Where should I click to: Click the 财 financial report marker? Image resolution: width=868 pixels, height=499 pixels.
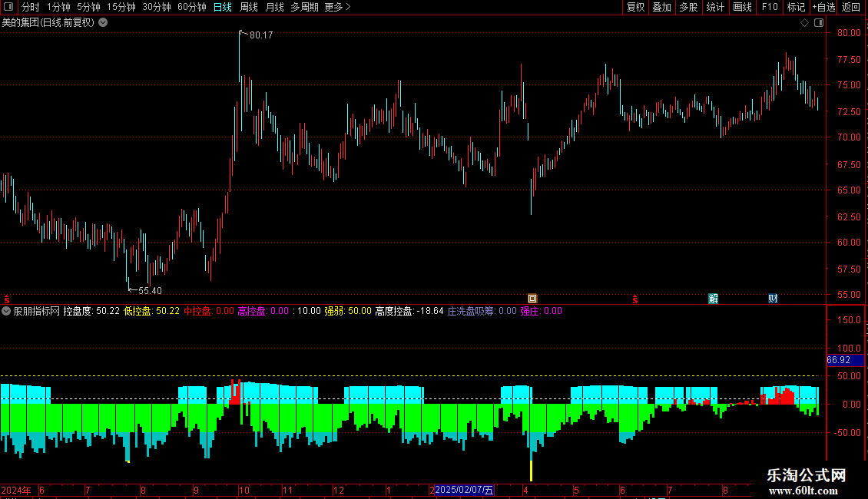click(x=773, y=299)
